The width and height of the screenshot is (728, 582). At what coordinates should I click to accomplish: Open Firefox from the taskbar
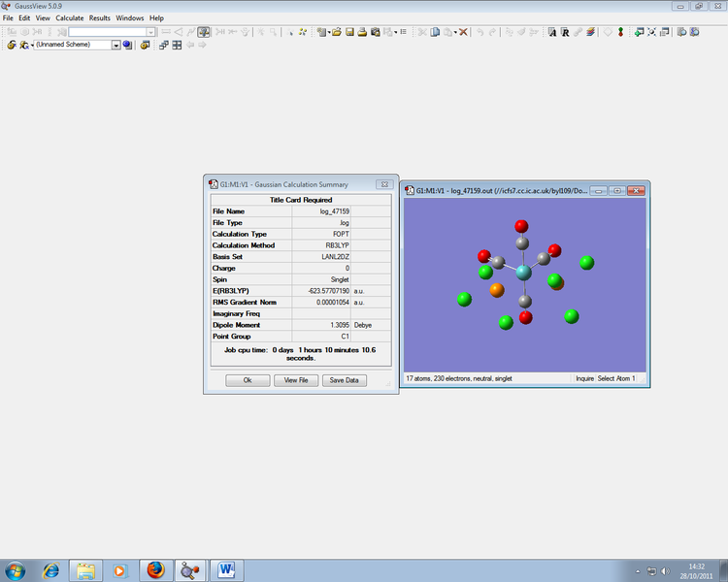click(155, 570)
